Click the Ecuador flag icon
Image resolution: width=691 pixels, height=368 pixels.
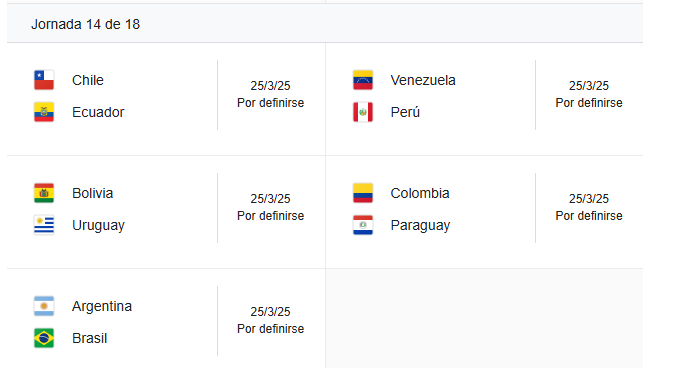click(x=44, y=112)
